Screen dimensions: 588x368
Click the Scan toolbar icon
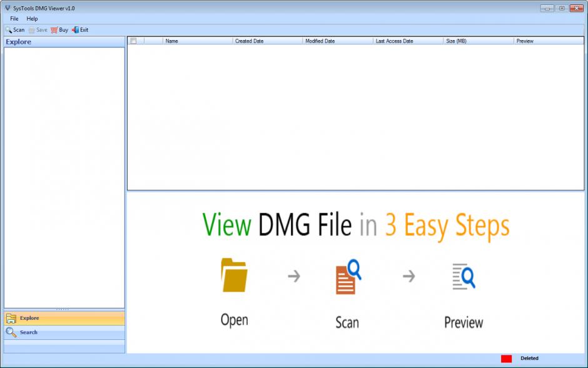tap(9, 29)
